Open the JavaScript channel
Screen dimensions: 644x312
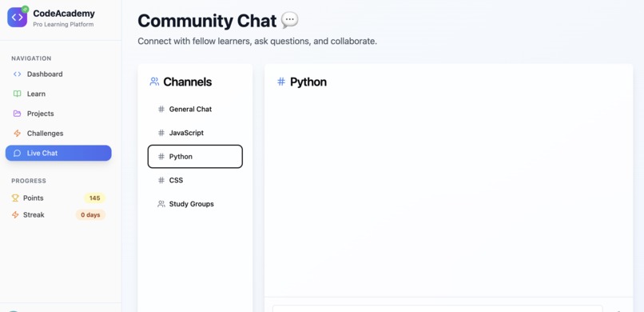tap(195, 133)
